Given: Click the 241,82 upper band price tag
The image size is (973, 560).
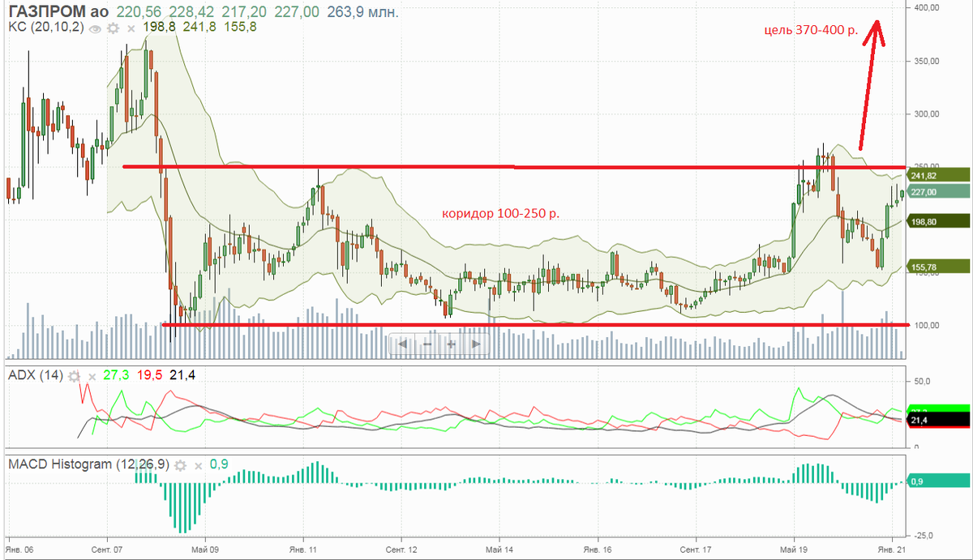Looking at the screenshot, I should tap(939, 175).
